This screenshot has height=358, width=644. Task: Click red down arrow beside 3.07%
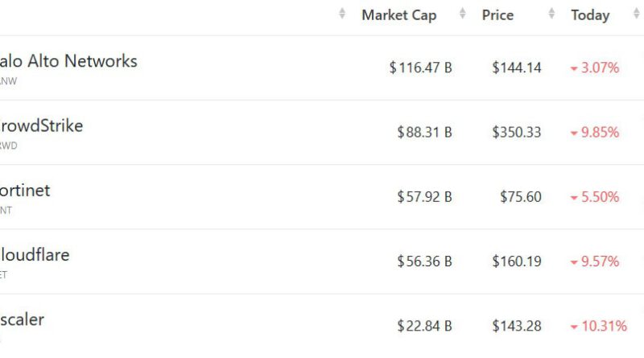click(574, 69)
